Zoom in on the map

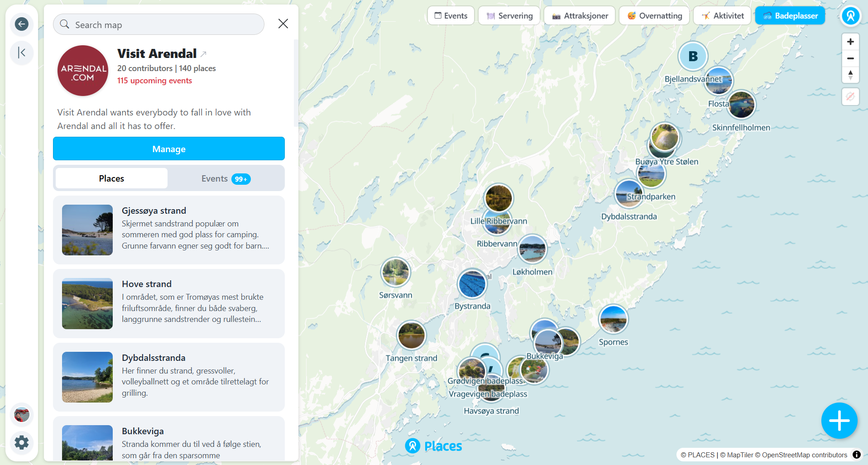point(850,42)
